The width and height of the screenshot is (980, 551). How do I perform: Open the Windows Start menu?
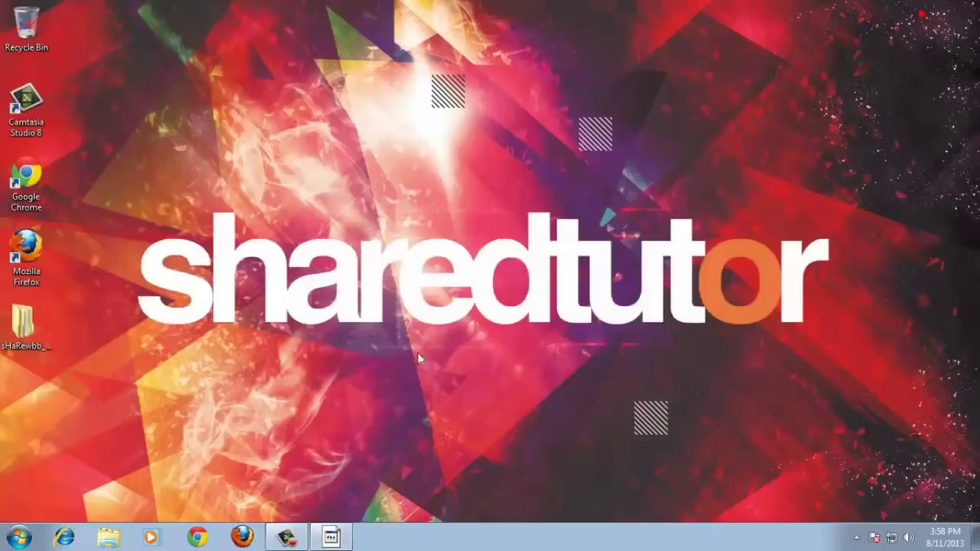[x=19, y=537]
